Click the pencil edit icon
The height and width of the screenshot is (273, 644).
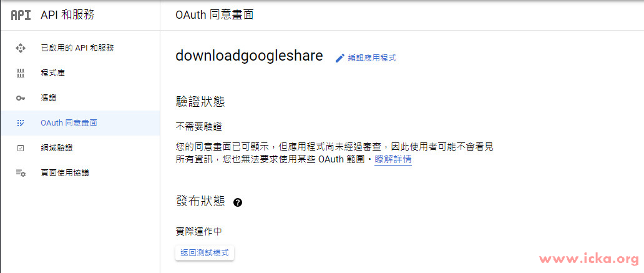coord(339,58)
